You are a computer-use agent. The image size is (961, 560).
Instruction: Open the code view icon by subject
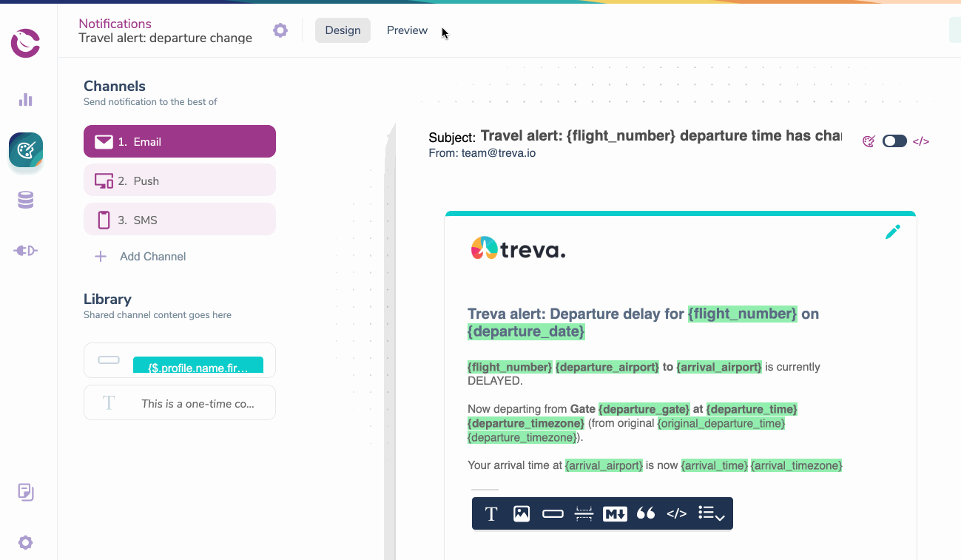(921, 141)
